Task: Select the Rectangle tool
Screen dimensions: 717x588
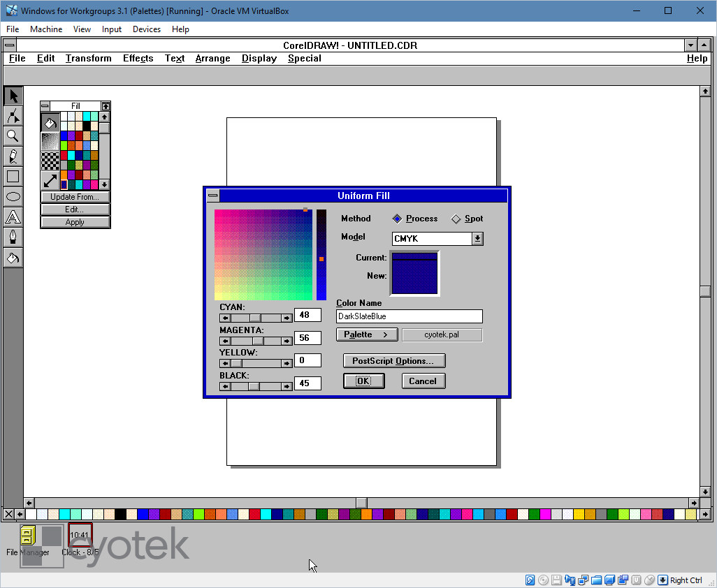Action: tap(13, 176)
